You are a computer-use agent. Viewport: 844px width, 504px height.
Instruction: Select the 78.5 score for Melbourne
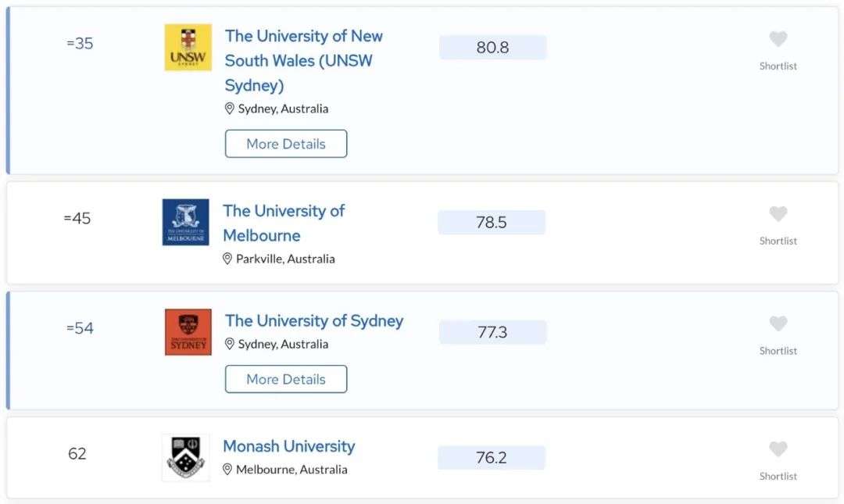[492, 223]
